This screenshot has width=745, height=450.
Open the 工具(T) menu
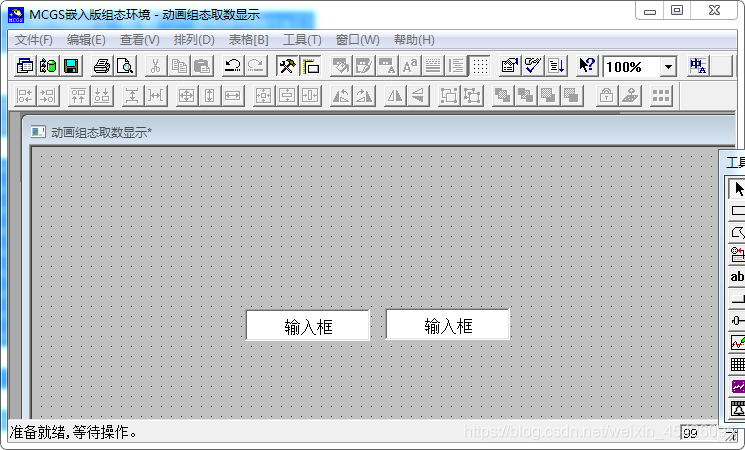tap(302, 40)
